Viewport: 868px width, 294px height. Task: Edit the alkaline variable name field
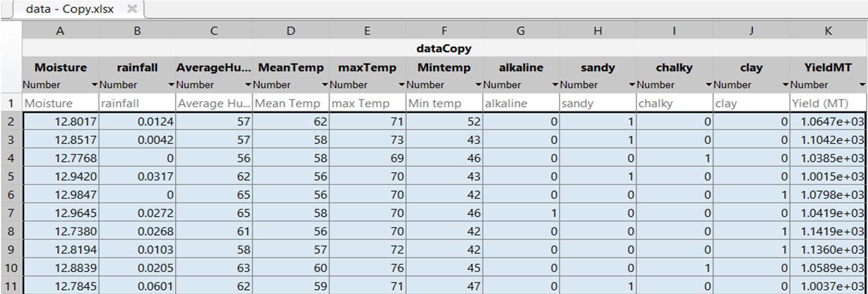pyautogui.click(x=521, y=68)
